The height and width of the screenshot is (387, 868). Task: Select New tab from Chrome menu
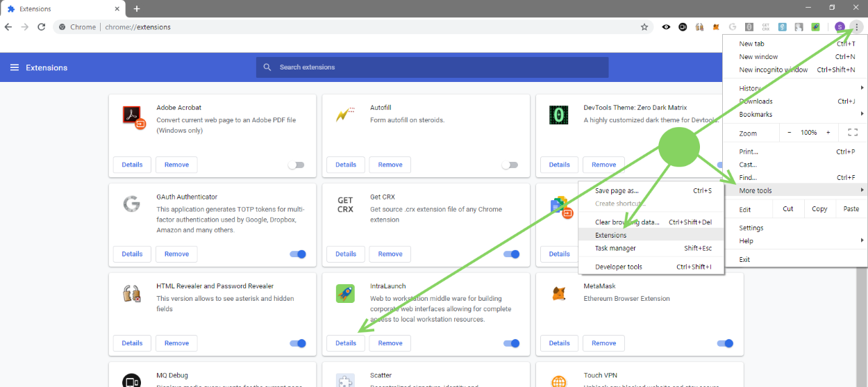point(795,44)
